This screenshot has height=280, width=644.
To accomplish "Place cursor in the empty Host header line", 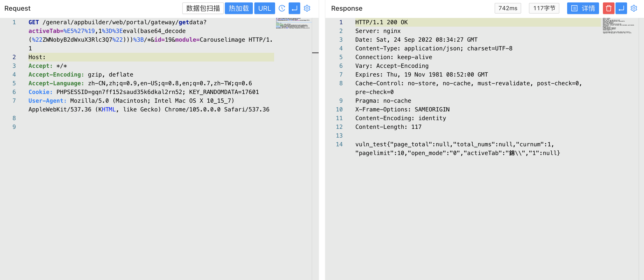I will [100, 57].
